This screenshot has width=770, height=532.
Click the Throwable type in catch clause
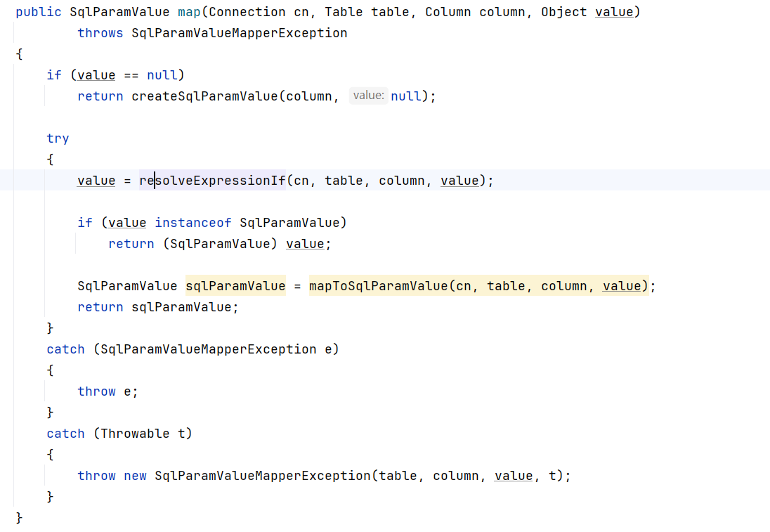(x=135, y=434)
